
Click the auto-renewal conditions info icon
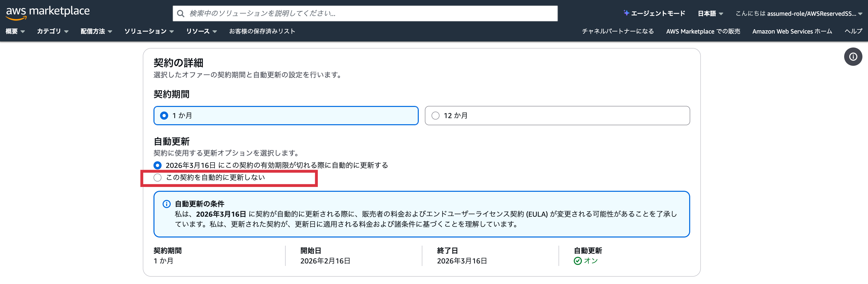pos(166,204)
